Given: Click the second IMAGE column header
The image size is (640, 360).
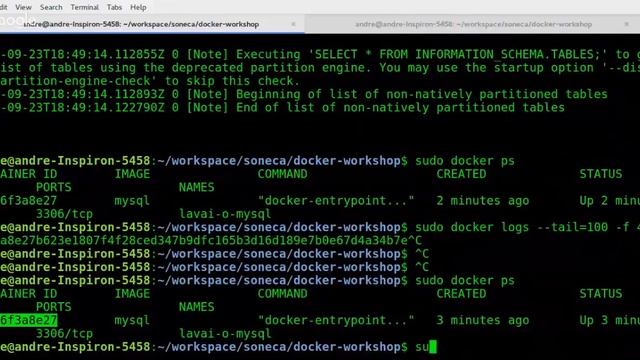Looking at the screenshot, I should tap(132, 294).
